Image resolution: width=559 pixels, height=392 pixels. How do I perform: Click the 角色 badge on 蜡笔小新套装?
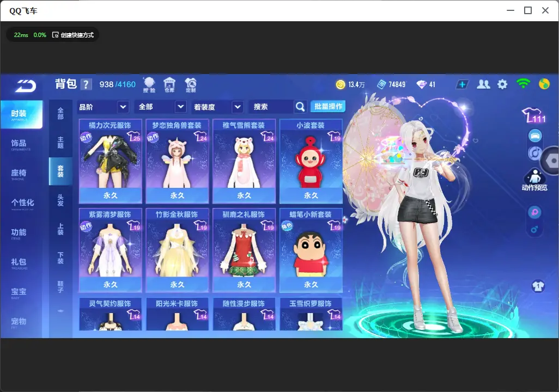287,226
